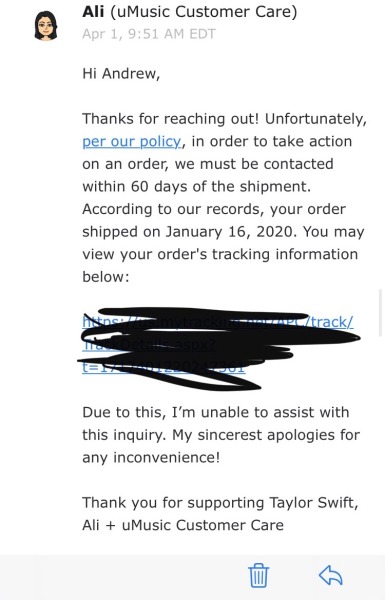The height and width of the screenshot is (600, 385).
Task: Tap 'Thank you for supporting Taylor Swift' line
Action: (x=220, y=503)
